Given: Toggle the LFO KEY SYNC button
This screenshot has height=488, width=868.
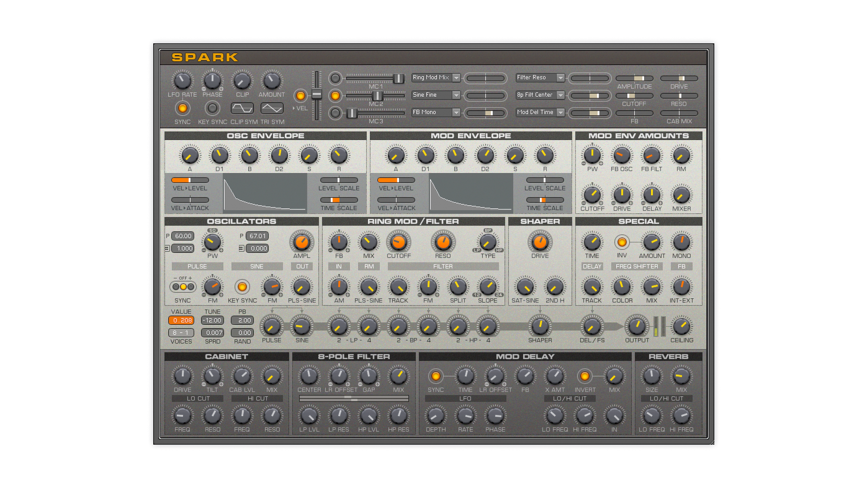Looking at the screenshot, I should point(212,108).
